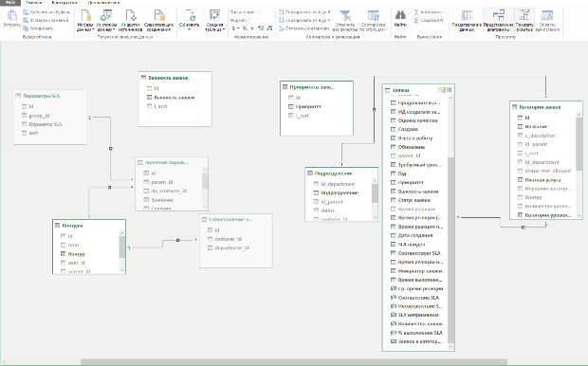Open the Data Type dropdown
The width and height of the screenshot is (588, 366).
click(x=245, y=12)
